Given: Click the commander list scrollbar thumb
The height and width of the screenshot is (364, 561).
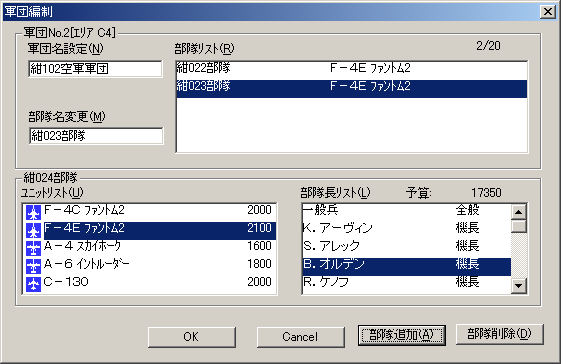Looking at the screenshot, I should [x=519, y=226].
